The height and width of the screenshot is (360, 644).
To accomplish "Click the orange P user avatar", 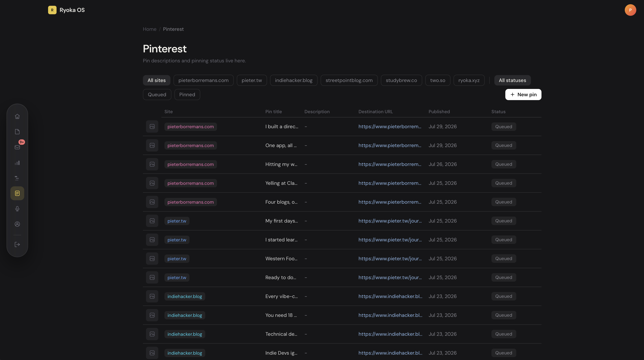I will 630,10.
